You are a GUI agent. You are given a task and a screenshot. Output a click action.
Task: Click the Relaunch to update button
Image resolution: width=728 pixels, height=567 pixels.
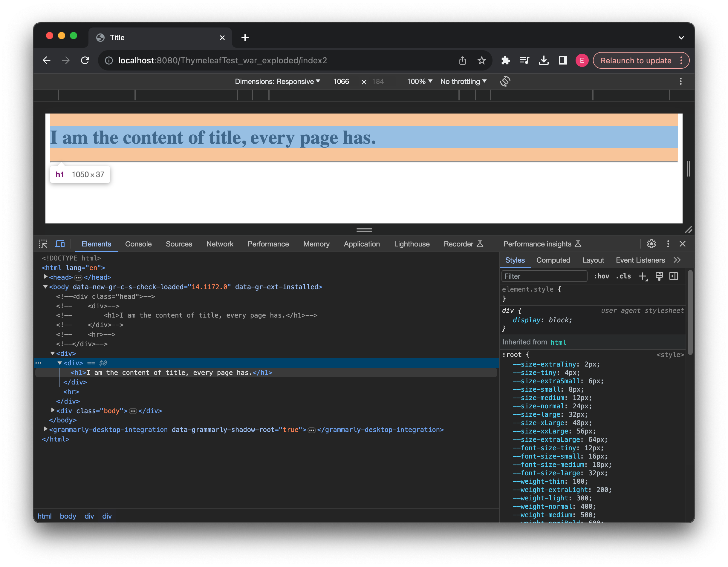coord(636,60)
